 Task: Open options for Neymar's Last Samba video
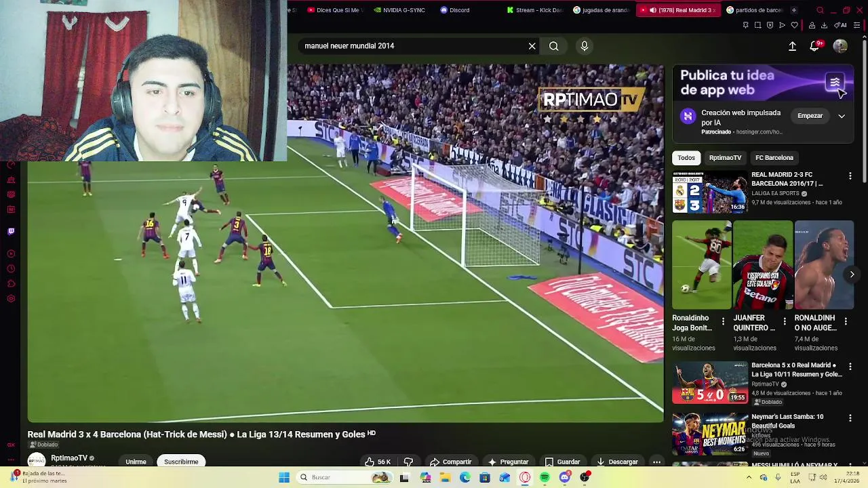click(850, 418)
